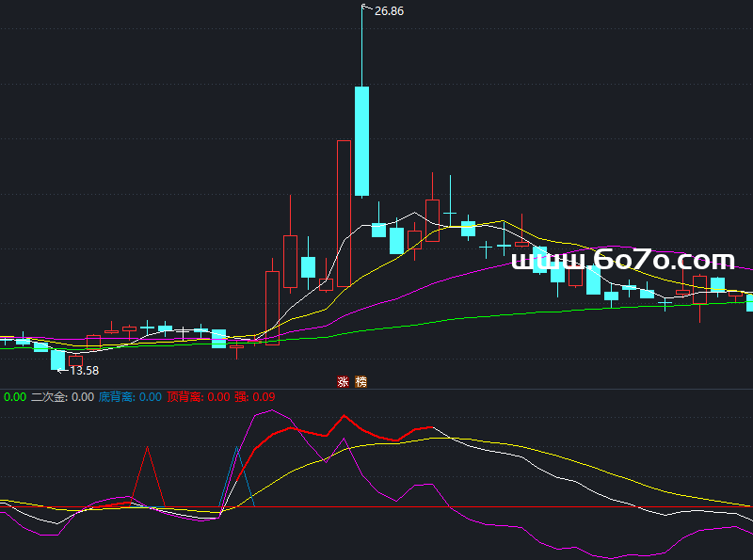
Task: Click the orange 榜 marker icon
Action: [360, 381]
